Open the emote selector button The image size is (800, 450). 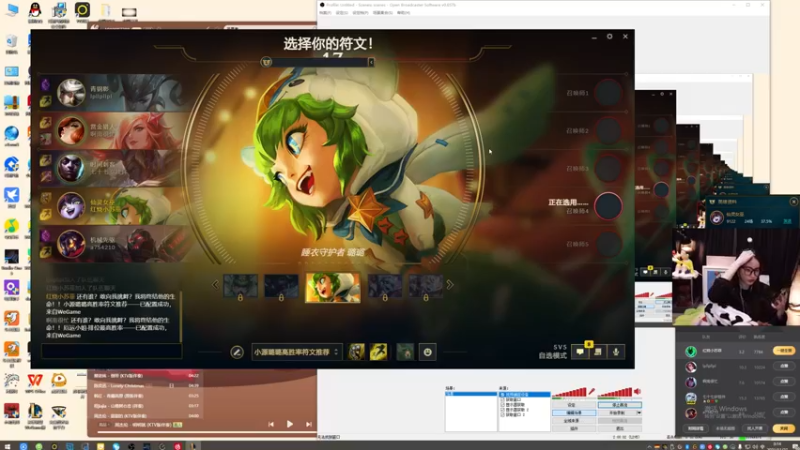pos(428,352)
